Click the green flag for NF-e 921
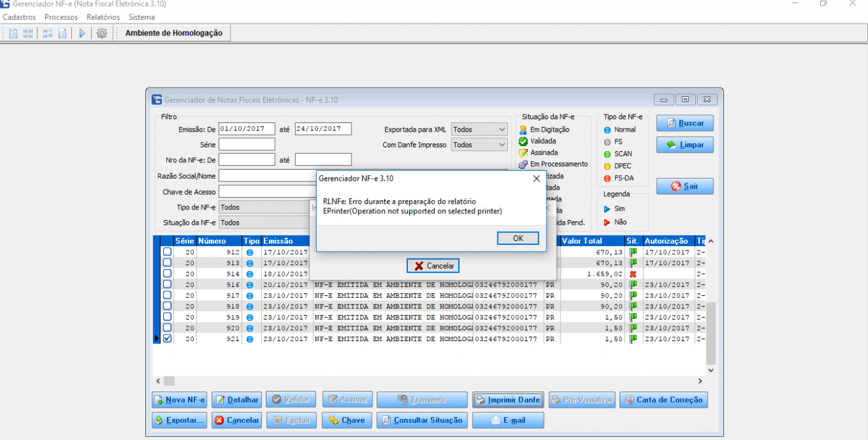The width and height of the screenshot is (868, 440). click(633, 339)
